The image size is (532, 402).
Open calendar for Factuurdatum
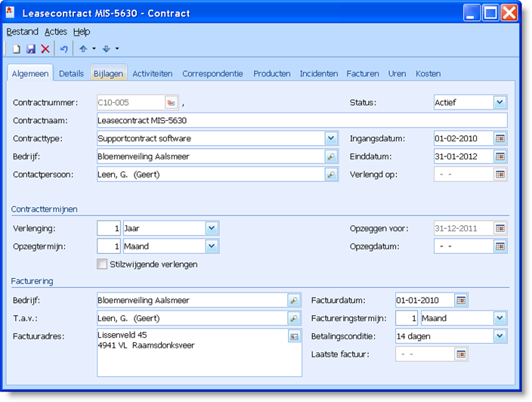461,300
